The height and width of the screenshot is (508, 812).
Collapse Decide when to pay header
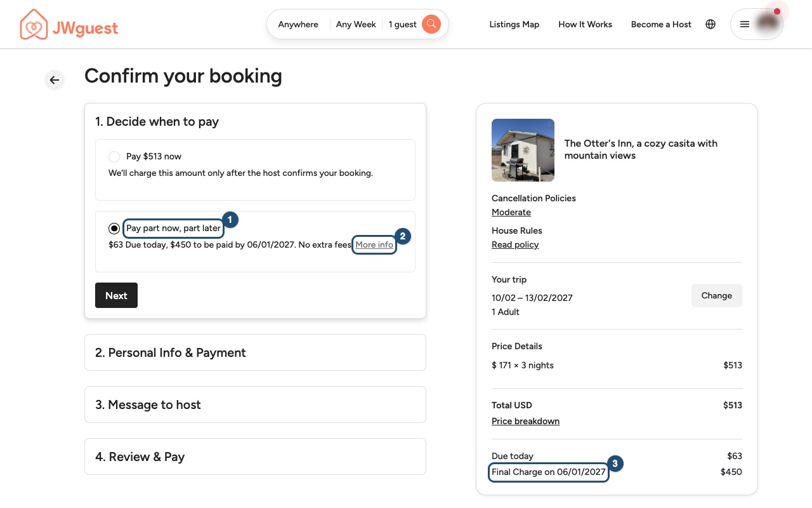tap(157, 121)
